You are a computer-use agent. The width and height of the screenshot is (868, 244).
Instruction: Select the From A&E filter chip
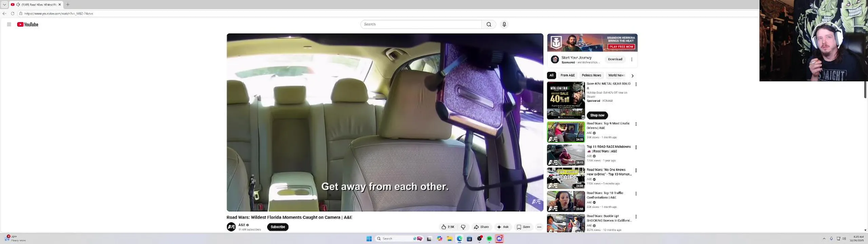(568, 75)
